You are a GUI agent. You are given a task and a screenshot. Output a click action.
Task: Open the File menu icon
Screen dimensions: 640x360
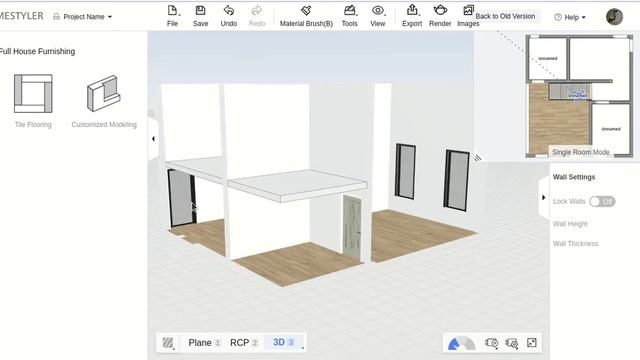click(x=172, y=11)
